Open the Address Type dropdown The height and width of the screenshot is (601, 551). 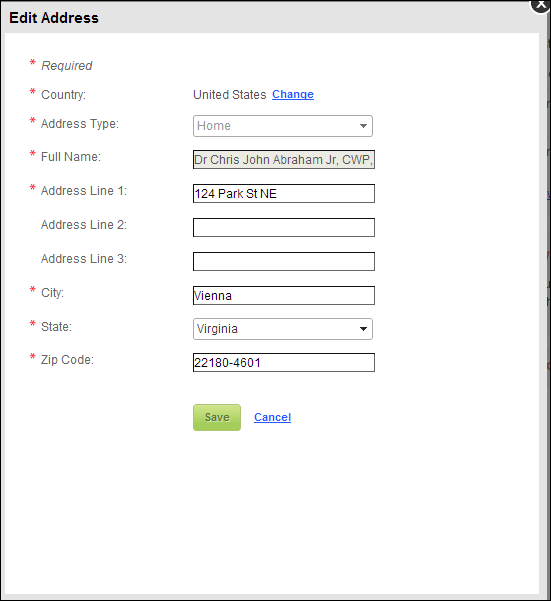click(283, 126)
